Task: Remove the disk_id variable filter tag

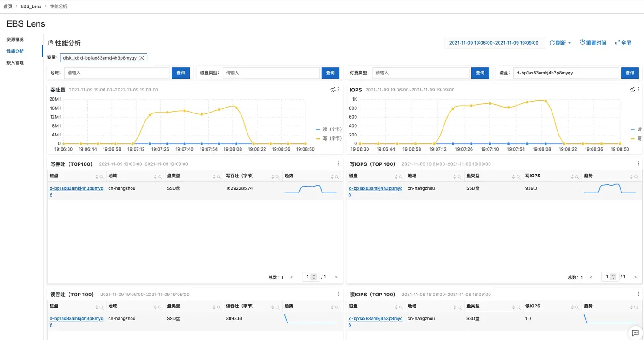Action: (142, 58)
